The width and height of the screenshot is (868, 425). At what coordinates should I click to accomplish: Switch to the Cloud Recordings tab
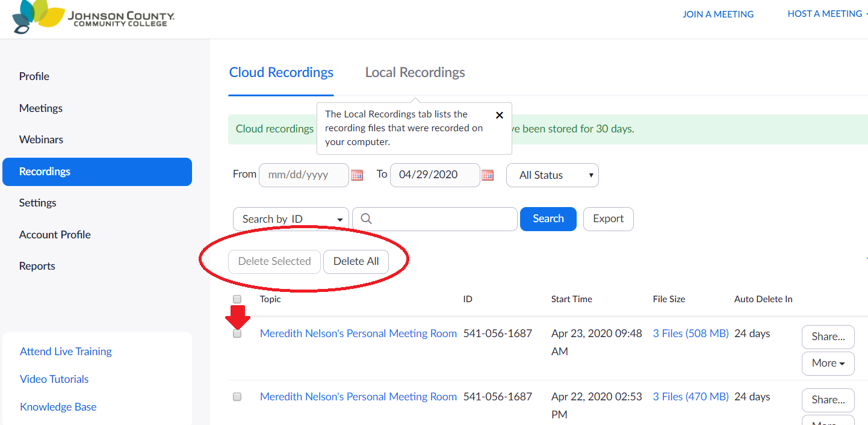point(281,72)
